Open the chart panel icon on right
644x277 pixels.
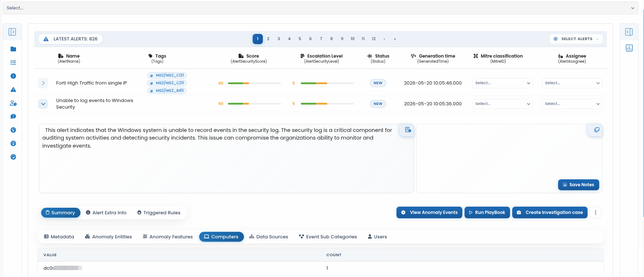point(629,48)
